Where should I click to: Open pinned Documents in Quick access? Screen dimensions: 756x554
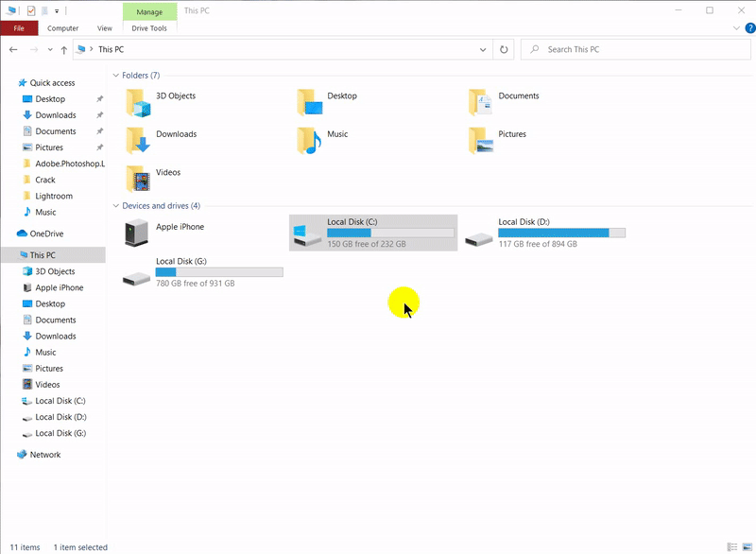point(56,131)
